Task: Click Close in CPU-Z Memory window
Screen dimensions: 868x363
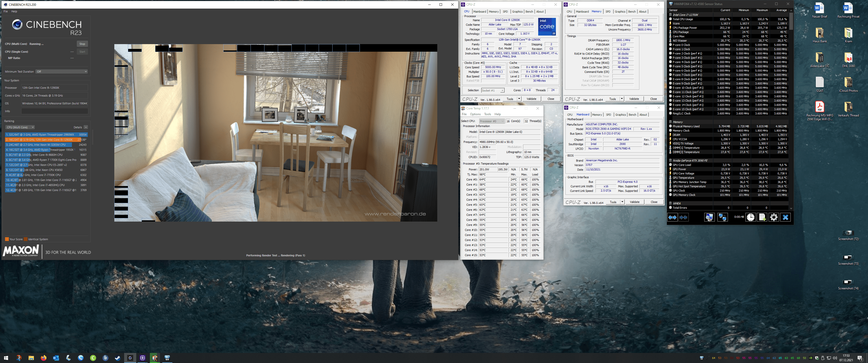Action: pyautogui.click(x=653, y=99)
